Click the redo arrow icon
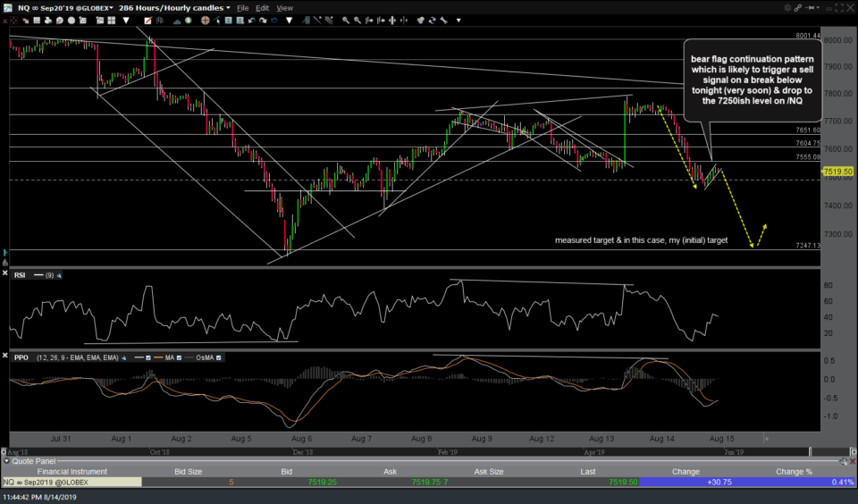The image size is (858, 504). click(x=263, y=21)
